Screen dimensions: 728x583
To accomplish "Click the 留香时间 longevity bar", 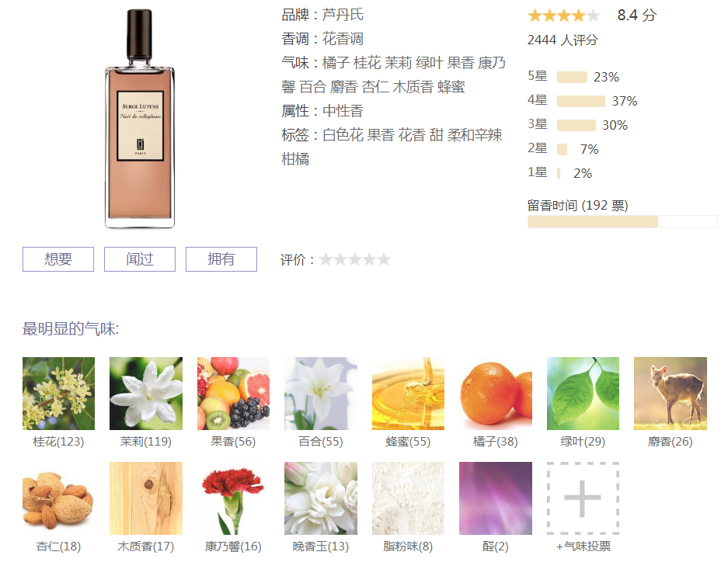I will click(622, 222).
